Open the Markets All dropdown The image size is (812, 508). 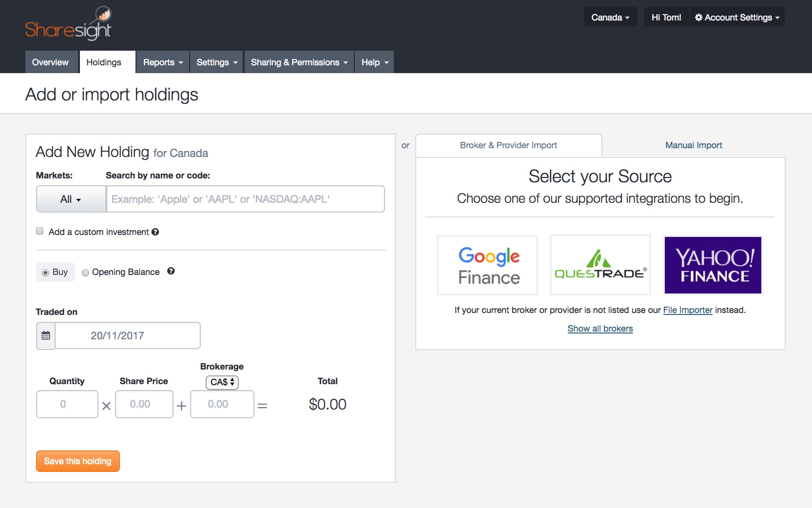point(71,199)
